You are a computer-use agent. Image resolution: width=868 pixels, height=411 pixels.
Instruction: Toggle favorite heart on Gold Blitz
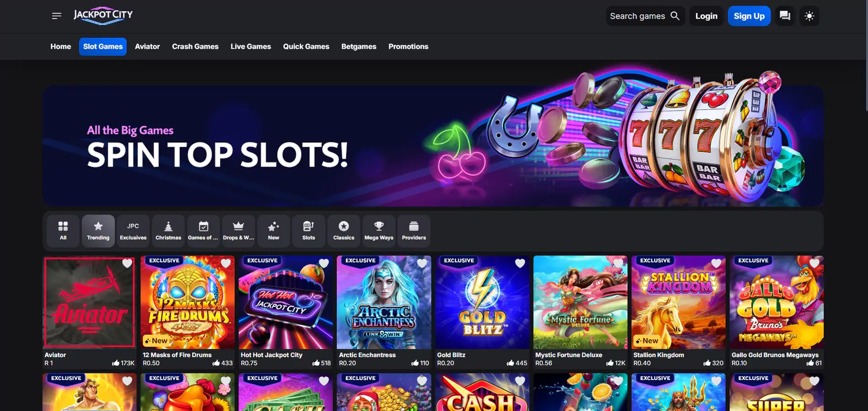click(x=520, y=263)
